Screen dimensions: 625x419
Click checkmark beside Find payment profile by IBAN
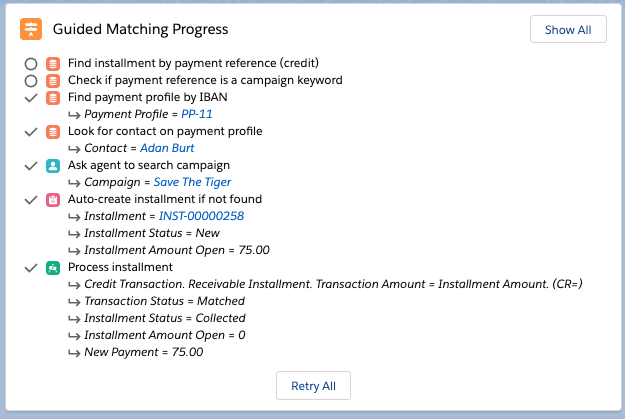(x=30, y=97)
